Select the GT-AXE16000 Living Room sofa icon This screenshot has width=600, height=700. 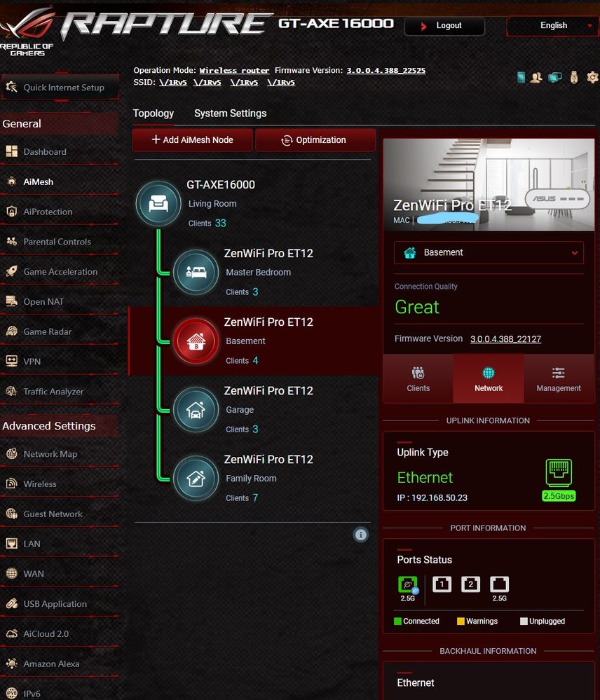click(x=158, y=204)
